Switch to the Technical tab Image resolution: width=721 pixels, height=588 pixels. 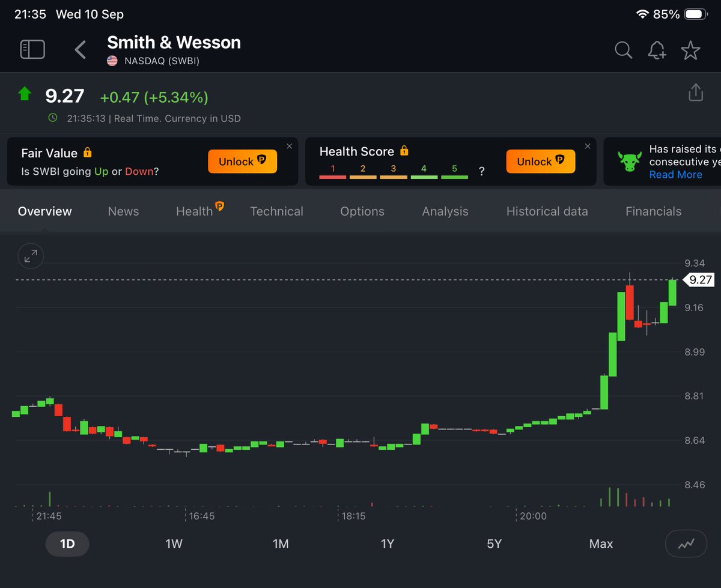[x=277, y=211]
